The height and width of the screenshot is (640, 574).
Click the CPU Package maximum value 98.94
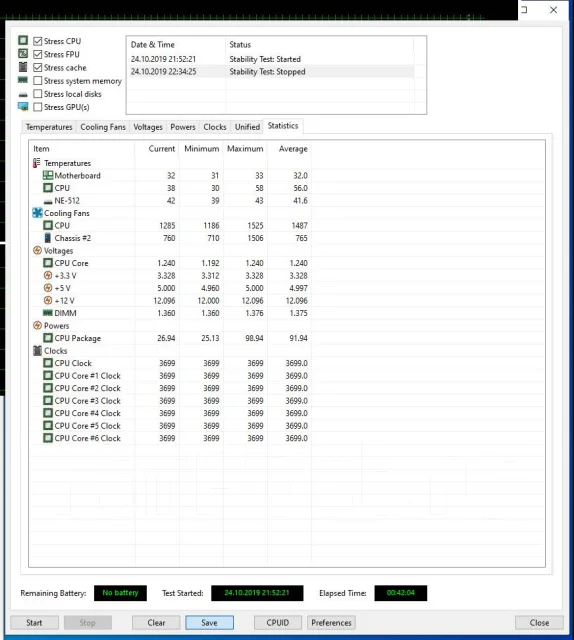254,338
